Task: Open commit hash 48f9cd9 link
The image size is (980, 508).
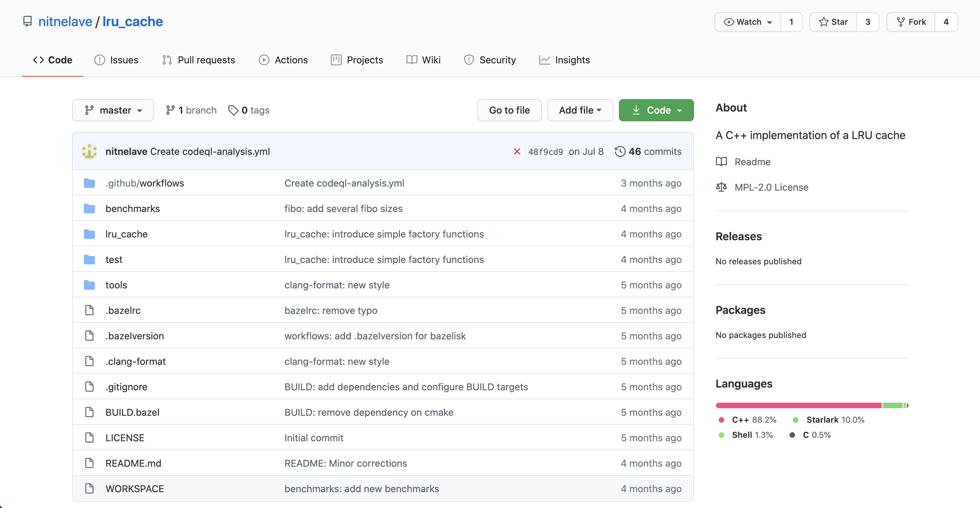Action: [x=545, y=151]
